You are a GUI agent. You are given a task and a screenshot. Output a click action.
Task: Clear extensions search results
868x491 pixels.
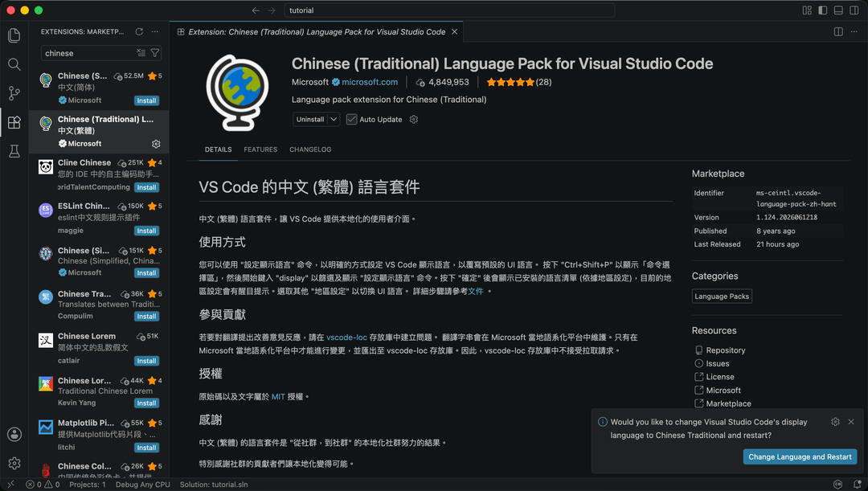click(x=141, y=53)
